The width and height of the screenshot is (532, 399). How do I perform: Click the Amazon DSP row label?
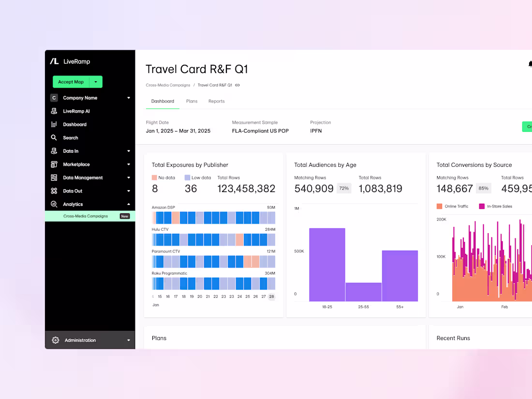pos(163,207)
